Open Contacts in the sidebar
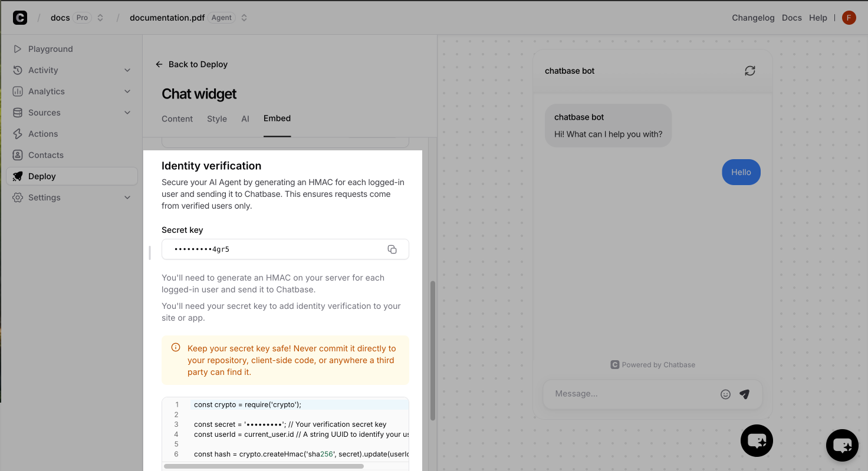The height and width of the screenshot is (471, 868). click(x=71, y=155)
